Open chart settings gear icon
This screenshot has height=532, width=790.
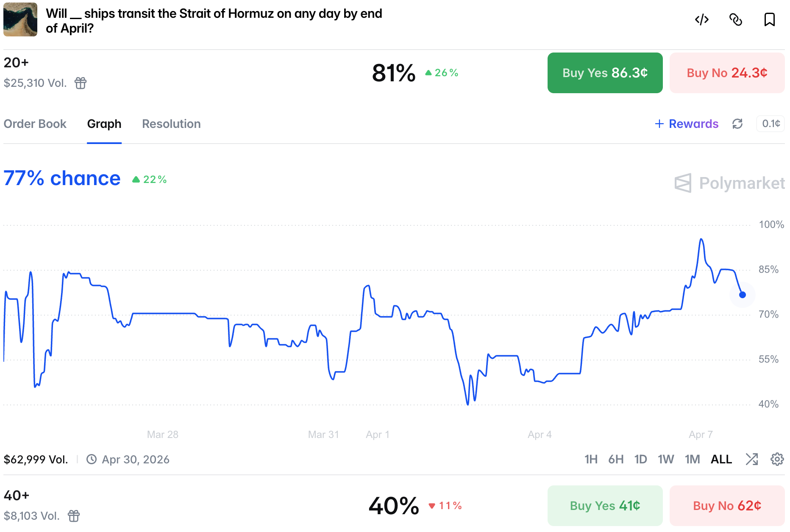pyautogui.click(x=777, y=459)
